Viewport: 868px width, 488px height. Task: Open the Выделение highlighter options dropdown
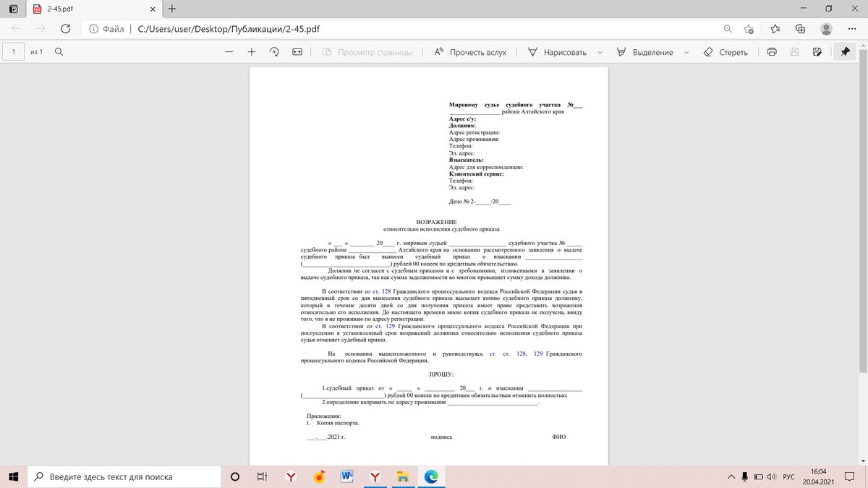click(686, 52)
